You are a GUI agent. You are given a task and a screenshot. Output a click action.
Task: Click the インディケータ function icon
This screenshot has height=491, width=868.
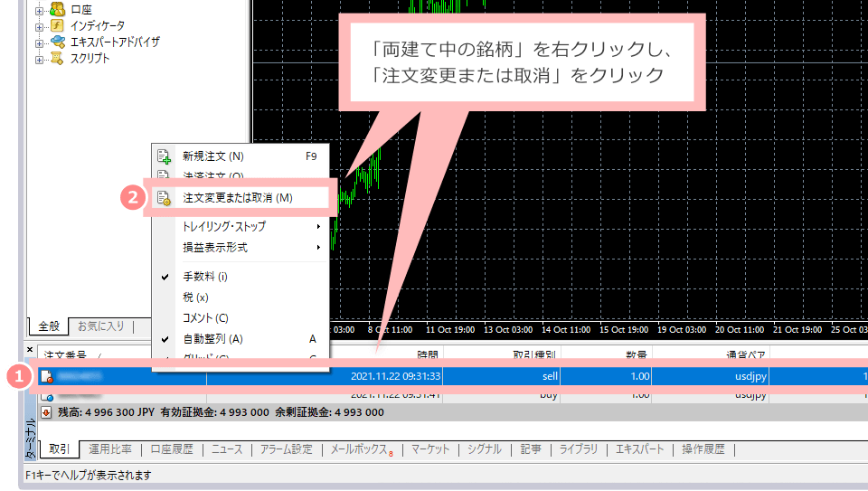56,25
